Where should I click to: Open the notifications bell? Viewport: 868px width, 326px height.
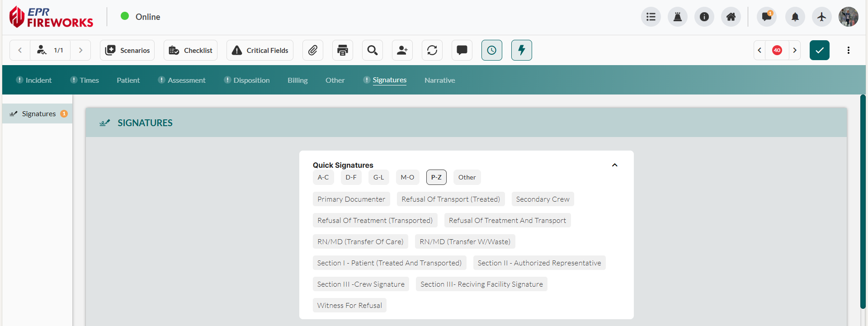click(x=795, y=17)
